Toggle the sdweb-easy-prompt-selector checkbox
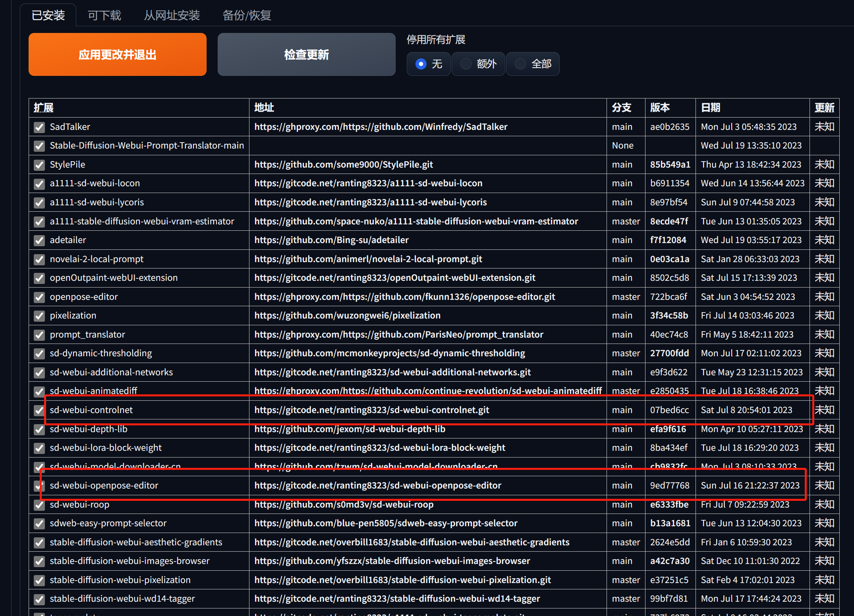Screen dimensions: 854x616 (x=39, y=523)
